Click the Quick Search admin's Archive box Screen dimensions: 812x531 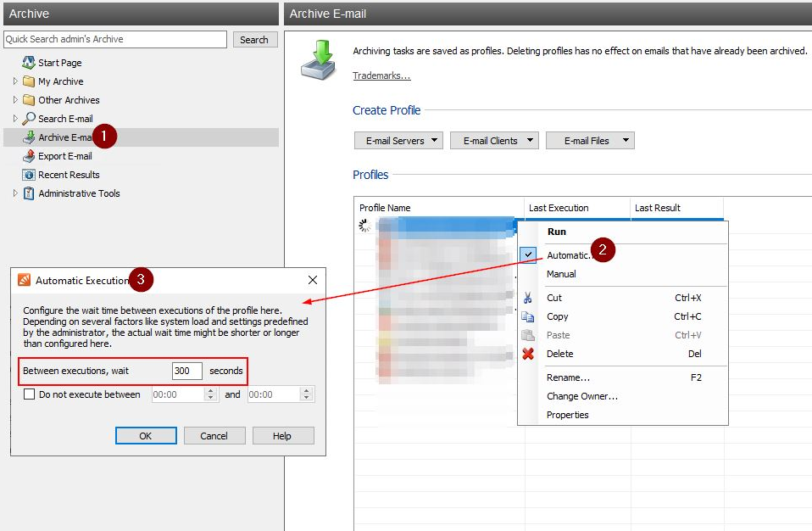point(115,40)
